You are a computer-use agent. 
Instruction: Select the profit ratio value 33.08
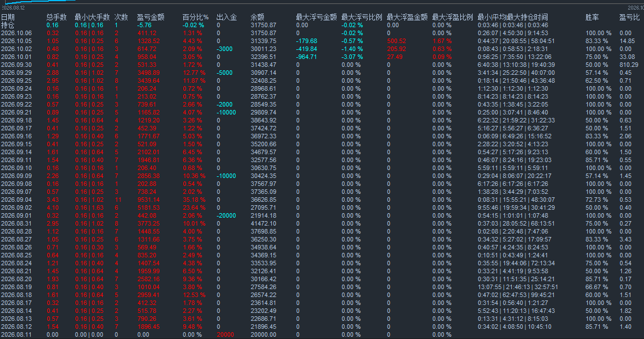[x=627, y=57]
